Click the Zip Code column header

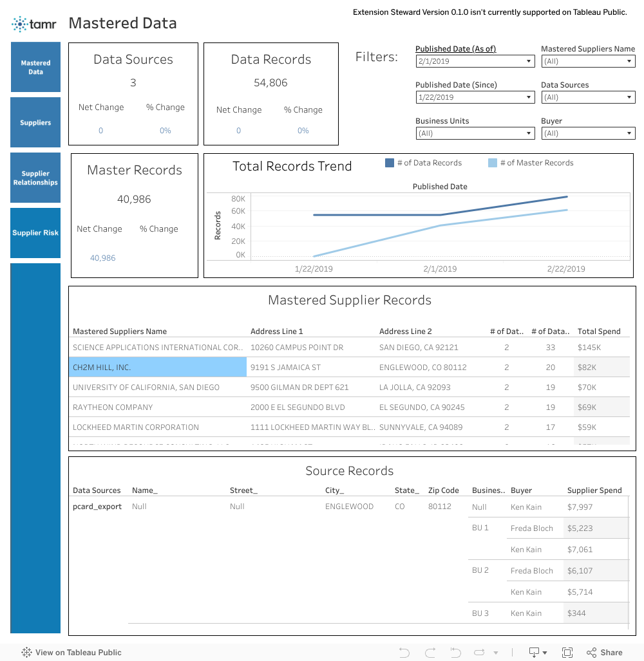coord(443,490)
